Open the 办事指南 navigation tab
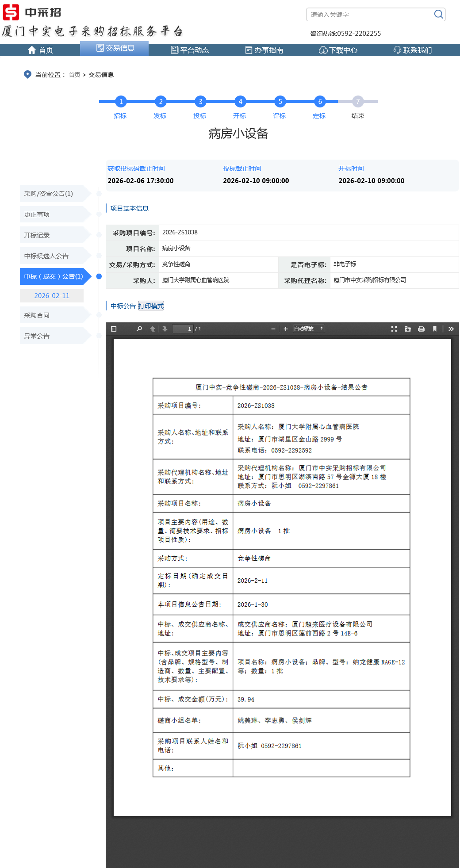 pos(264,50)
